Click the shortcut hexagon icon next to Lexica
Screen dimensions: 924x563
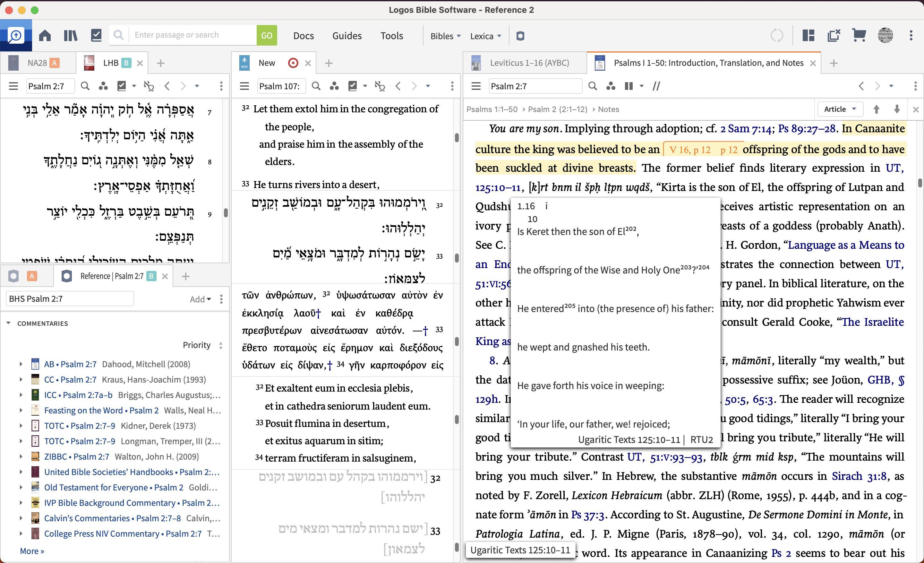520,36
